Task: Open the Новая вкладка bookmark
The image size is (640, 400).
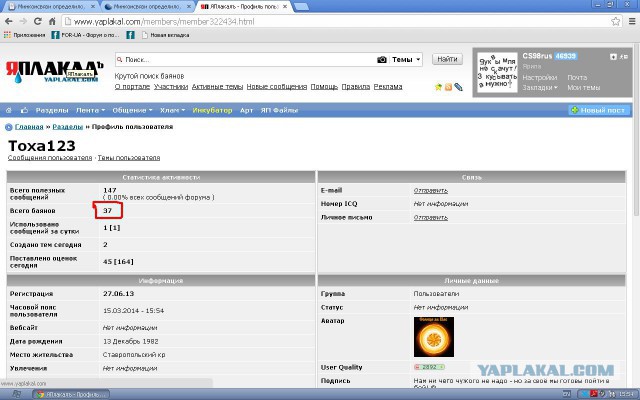Action: click(x=165, y=35)
